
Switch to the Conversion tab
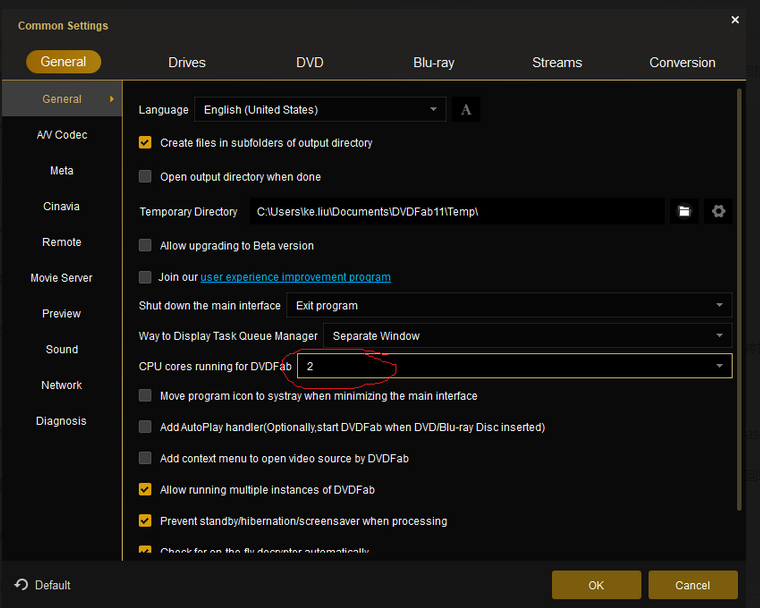(x=682, y=63)
